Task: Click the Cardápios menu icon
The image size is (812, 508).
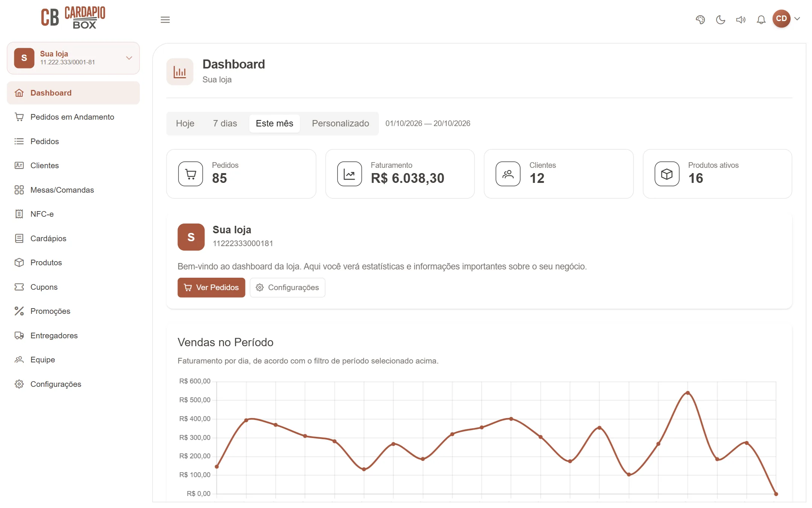Action: 19,239
